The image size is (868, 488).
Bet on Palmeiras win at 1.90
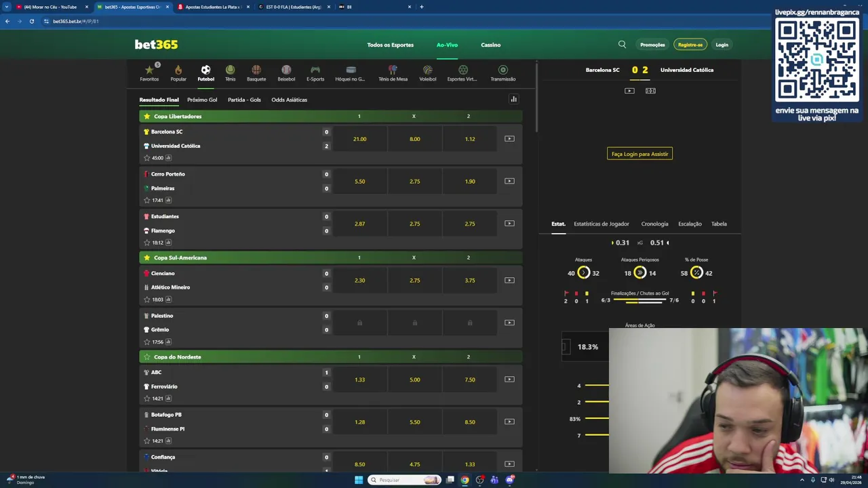tap(470, 181)
